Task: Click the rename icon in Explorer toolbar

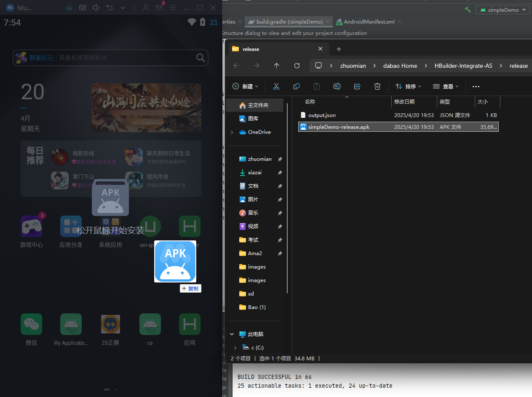Action: pyautogui.click(x=337, y=86)
